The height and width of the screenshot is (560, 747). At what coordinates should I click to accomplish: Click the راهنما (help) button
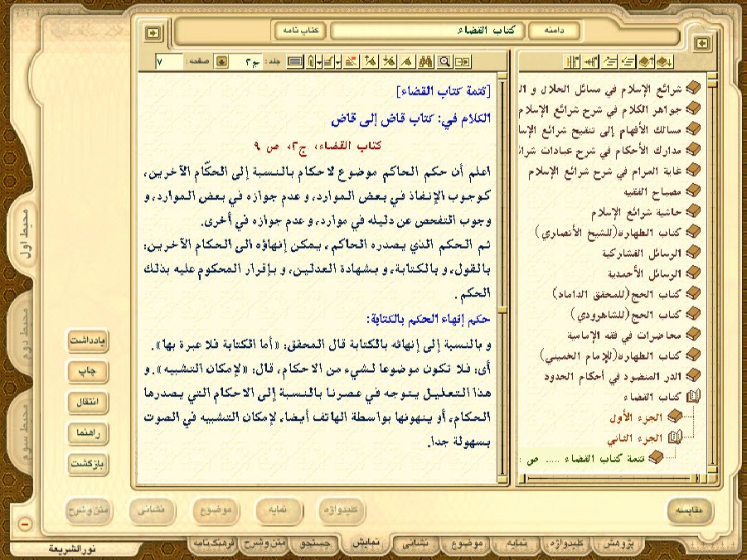pyautogui.click(x=88, y=433)
